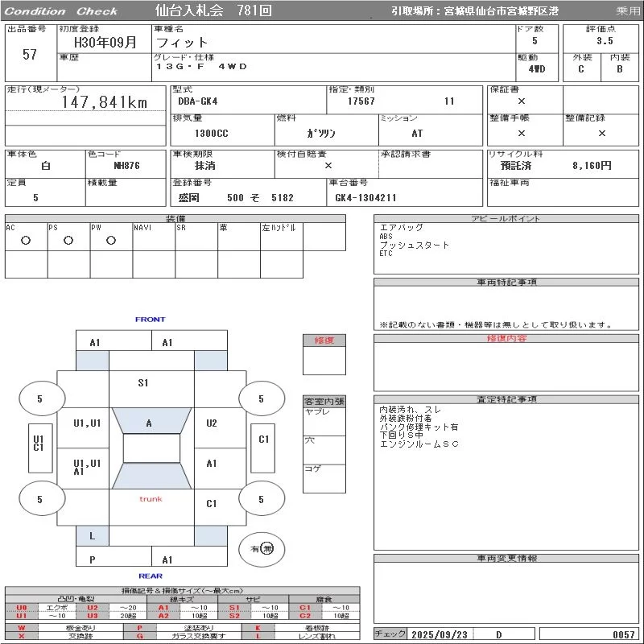The height and width of the screenshot is (644, 644).
Task: Select the PW equipment circle mark
Action: pos(111,240)
